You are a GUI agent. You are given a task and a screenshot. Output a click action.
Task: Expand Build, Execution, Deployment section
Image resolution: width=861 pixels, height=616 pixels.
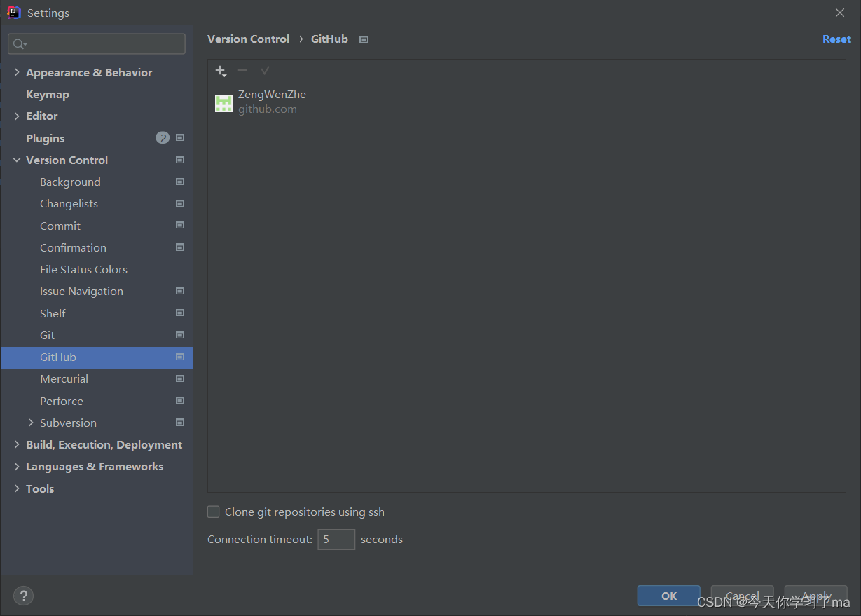click(17, 444)
